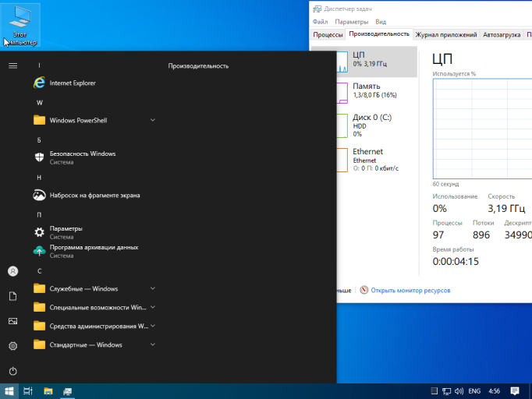Image resolution: width=532 pixels, height=399 pixels.
Task: Open Параметры gear in app list
Action: [39, 232]
